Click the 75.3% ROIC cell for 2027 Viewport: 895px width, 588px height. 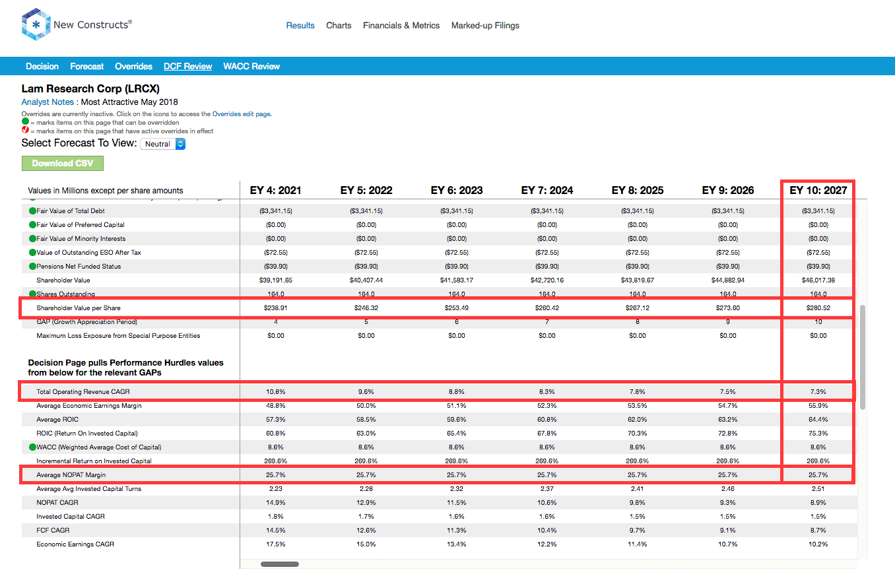click(x=818, y=434)
